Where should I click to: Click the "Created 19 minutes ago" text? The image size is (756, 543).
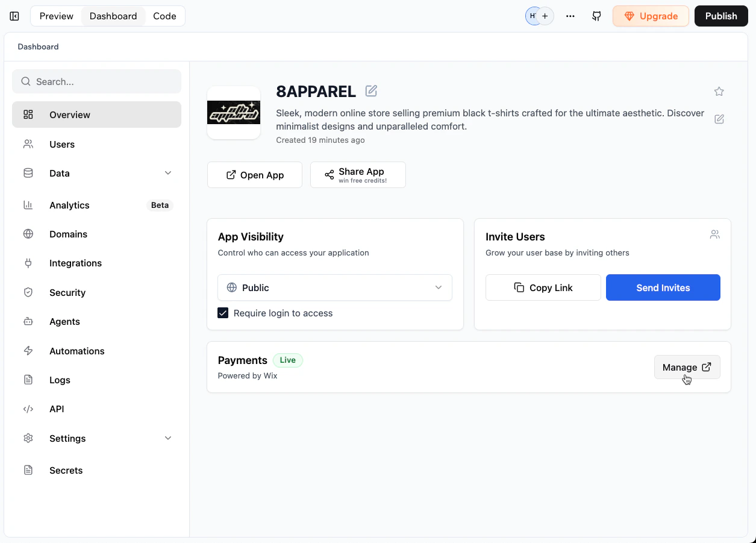[320, 140]
